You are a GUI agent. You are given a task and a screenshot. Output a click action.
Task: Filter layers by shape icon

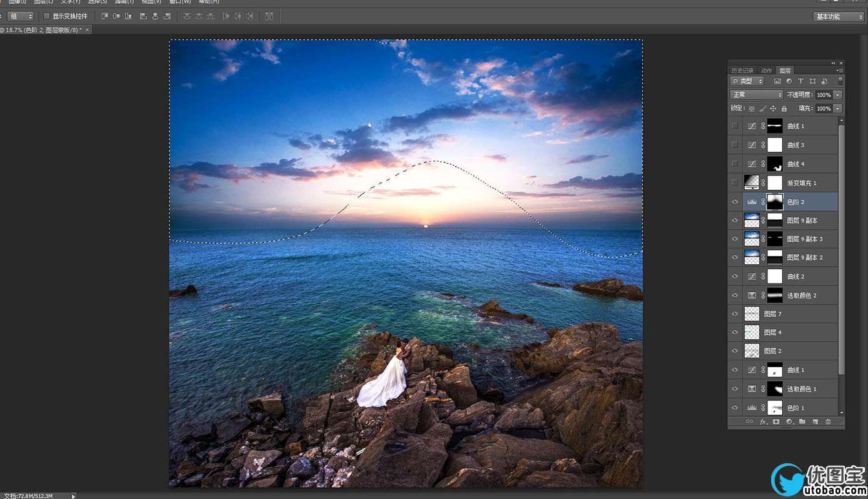click(812, 81)
